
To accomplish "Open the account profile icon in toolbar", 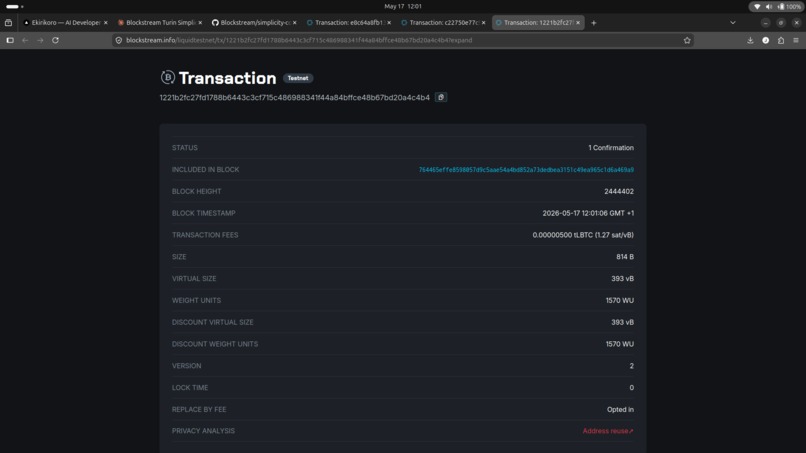I will tap(765, 40).
